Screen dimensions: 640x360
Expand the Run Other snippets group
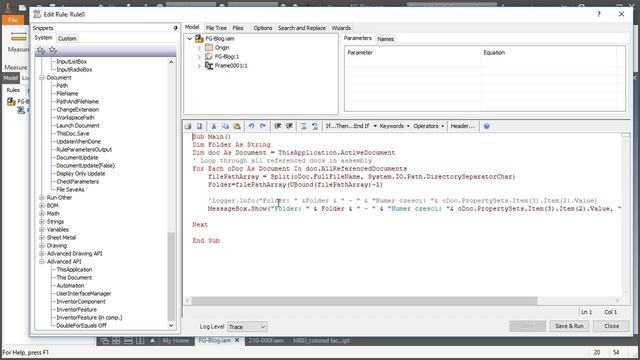[42, 198]
